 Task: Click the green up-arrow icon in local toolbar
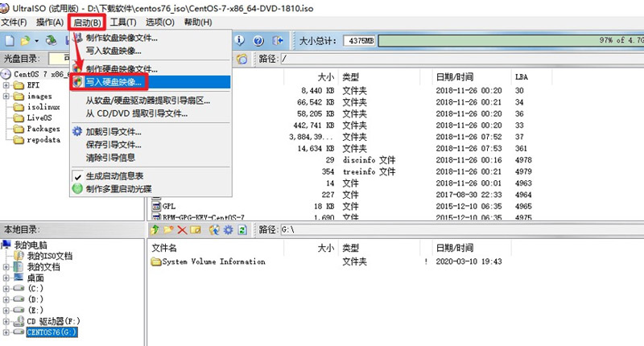pos(155,231)
